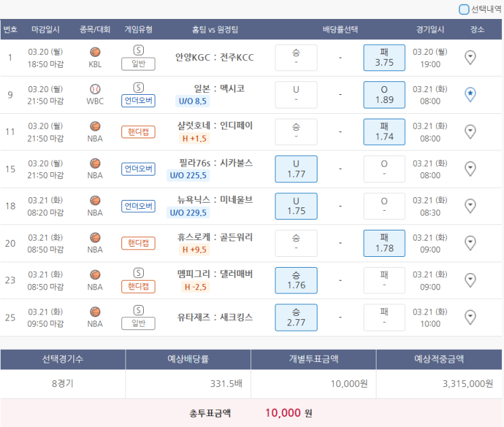Click NBA basketball icon in row 11
504x427 pixels.
point(95,126)
